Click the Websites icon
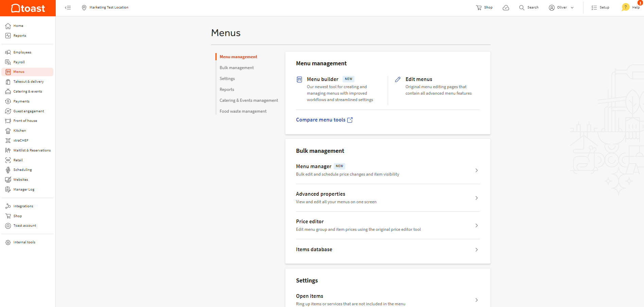This screenshot has height=307, width=644. pos(8,180)
